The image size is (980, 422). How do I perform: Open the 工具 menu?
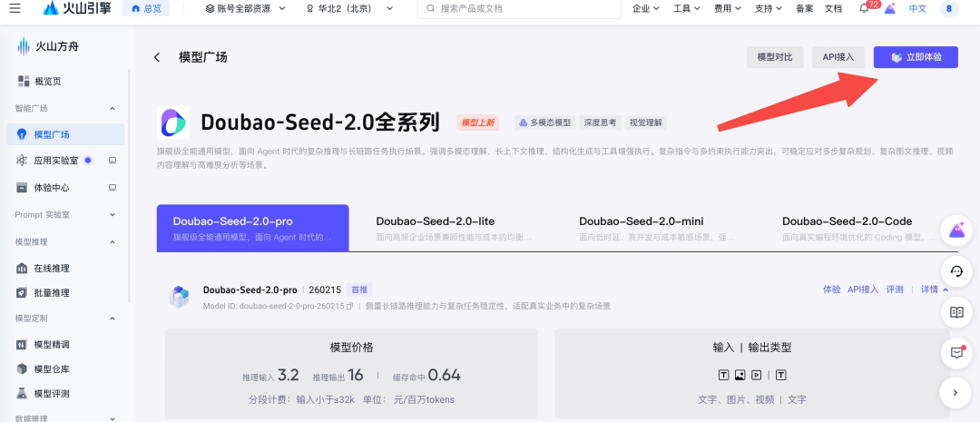(686, 9)
